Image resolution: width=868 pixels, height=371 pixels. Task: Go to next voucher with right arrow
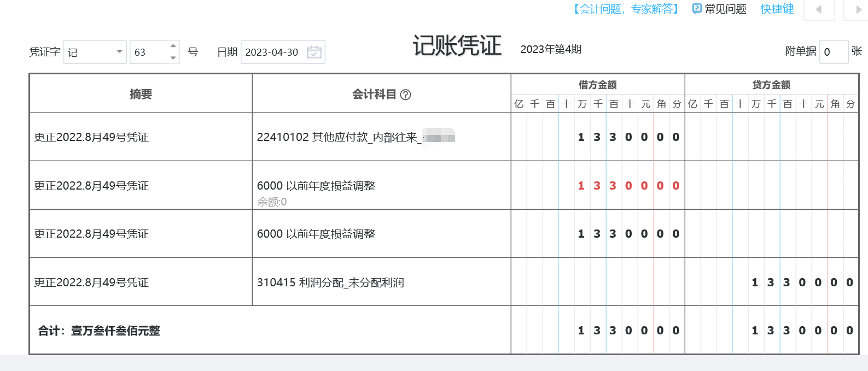(x=858, y=9)
